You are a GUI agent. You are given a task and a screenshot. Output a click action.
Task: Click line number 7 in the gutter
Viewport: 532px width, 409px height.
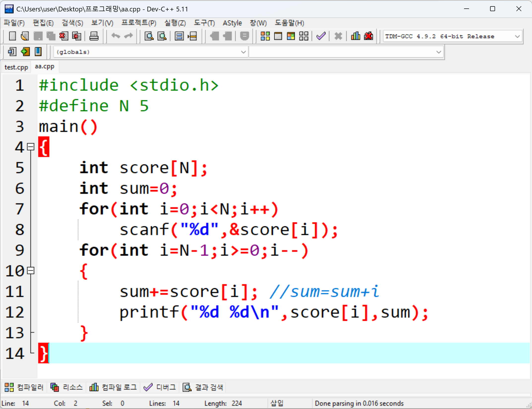click(x=20, y=209)
